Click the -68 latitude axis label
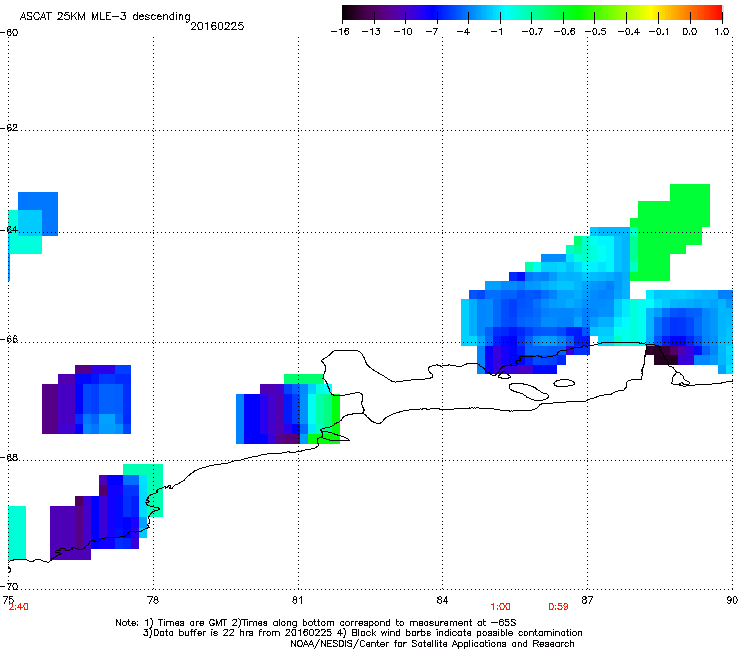Screen dimensions: 740x650 [9, 457]
